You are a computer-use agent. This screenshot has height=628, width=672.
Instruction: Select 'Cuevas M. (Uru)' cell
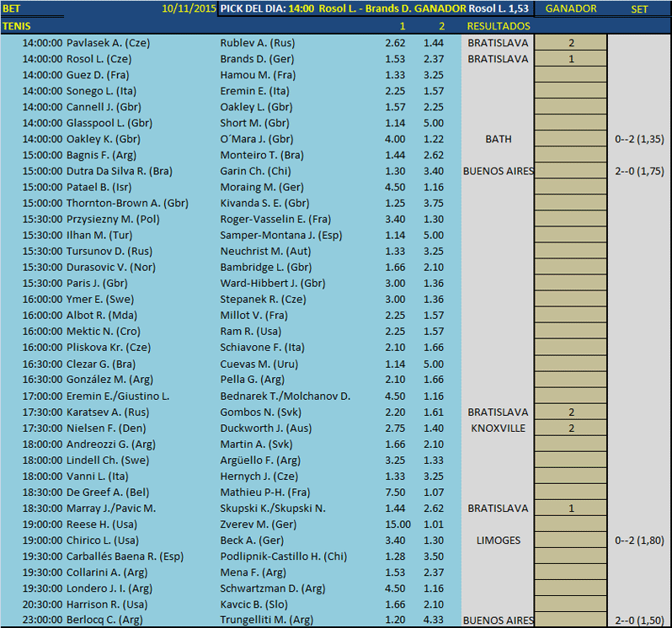[259, 365]
